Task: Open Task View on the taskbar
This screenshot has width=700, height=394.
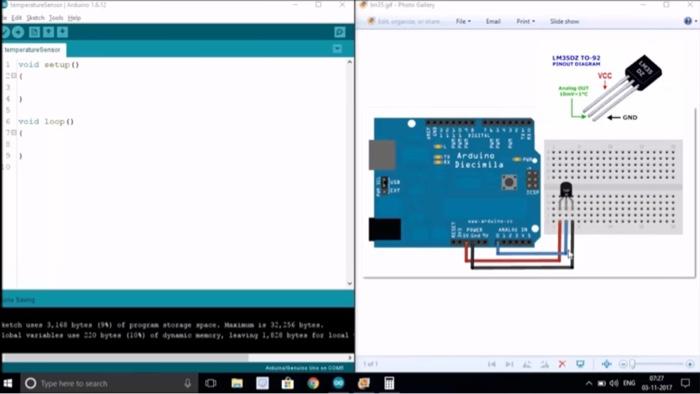Action: click(210, 383)
